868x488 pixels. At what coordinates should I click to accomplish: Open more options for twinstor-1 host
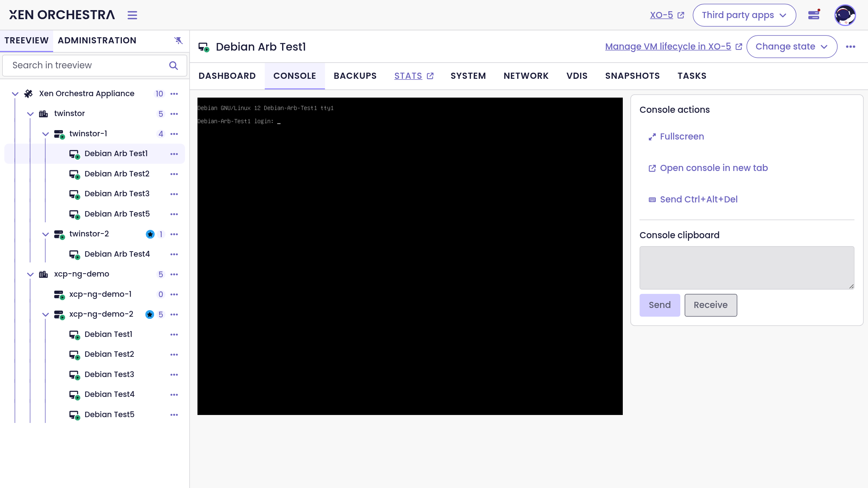pos(174,134)
